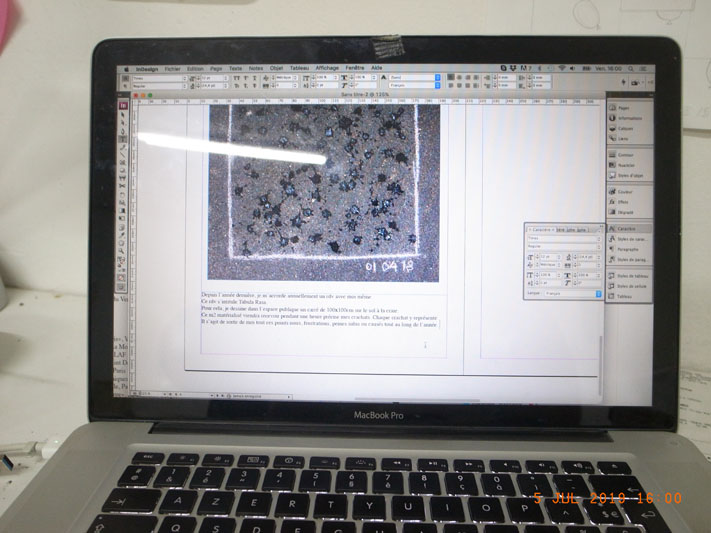Open the Pages panel
The image size is (711, 533).
click(x=629, y=108)
